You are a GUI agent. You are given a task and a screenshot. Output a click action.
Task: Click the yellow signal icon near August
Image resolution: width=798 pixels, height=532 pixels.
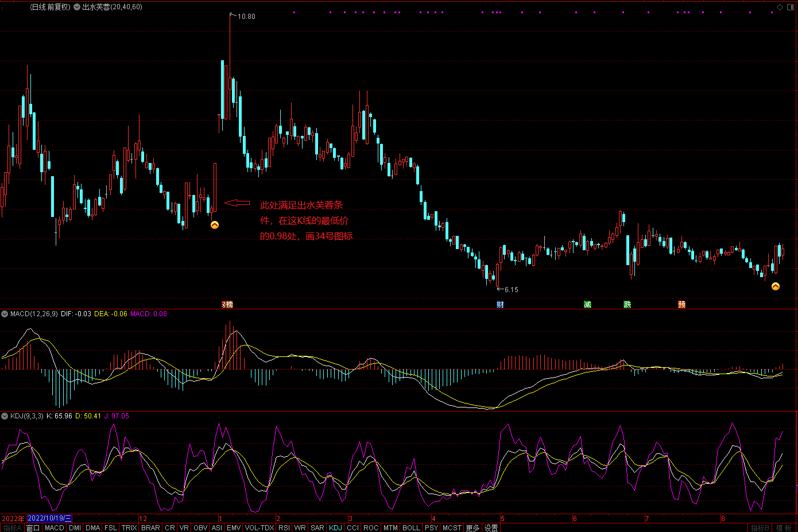[776, 286]
